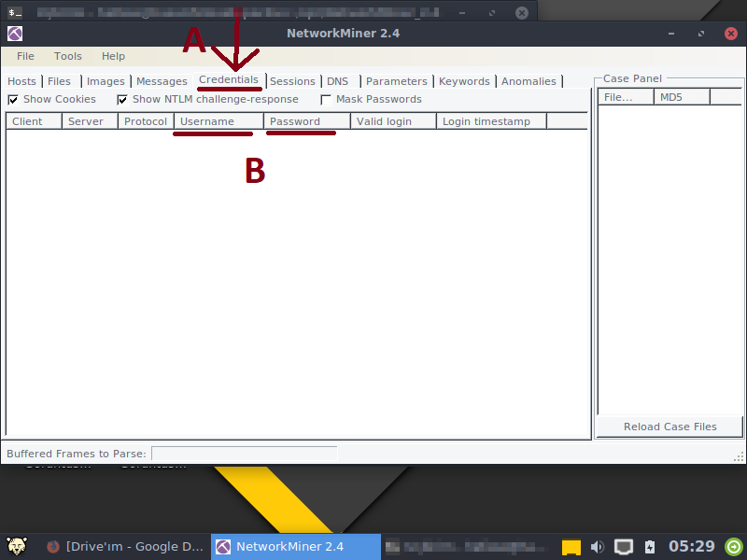The height and width of the screenshot is (560, 747).
Task: Close the background terminal window
Action: 522,13
